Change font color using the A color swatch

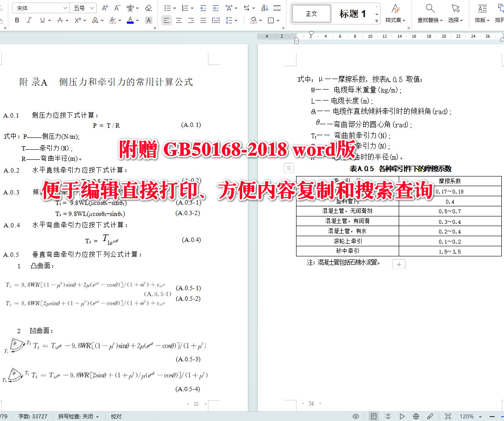(131, 20)
